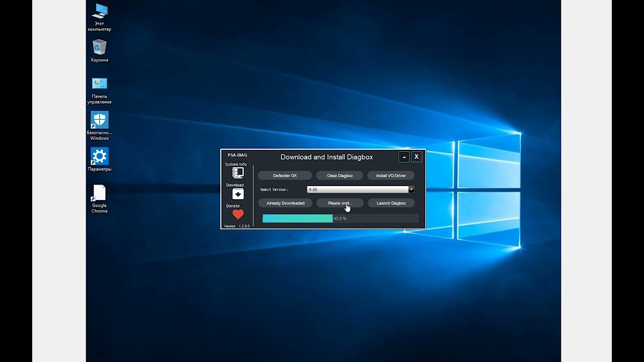
Task: Click the download progress bar
Action: point(340,218)
